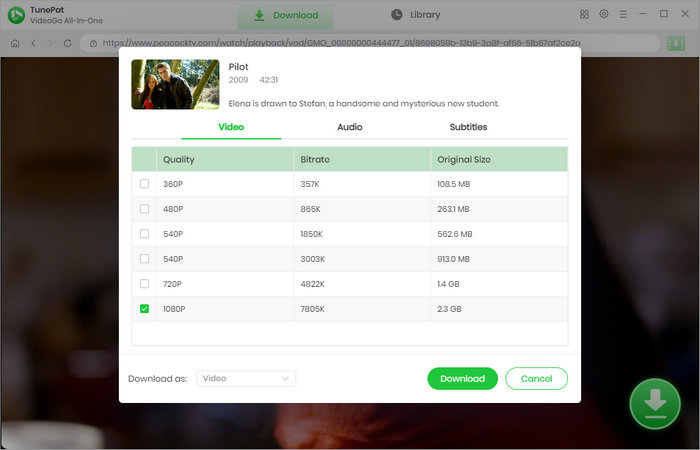Screen dimensions: 700x450
Task: Click the green Download button
Action: 462,379
